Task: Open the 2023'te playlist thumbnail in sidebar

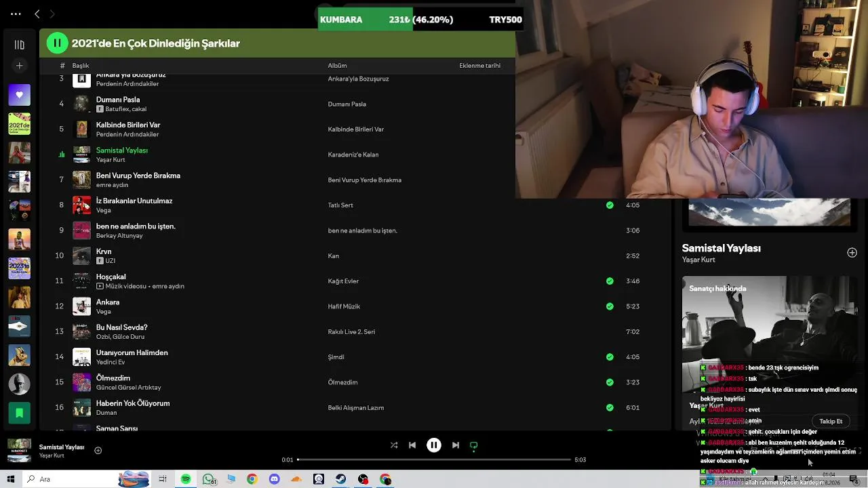Action: (20, 268)
